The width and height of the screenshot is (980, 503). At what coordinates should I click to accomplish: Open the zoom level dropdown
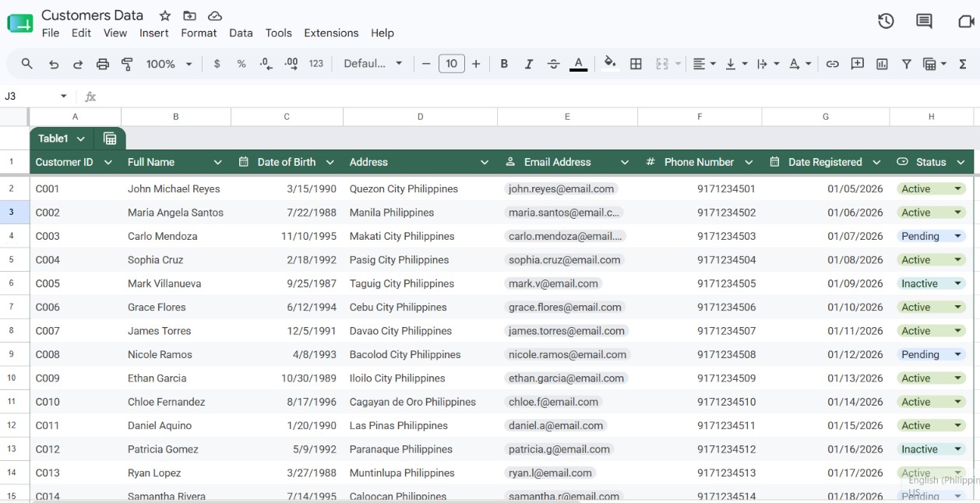point(169,64)
